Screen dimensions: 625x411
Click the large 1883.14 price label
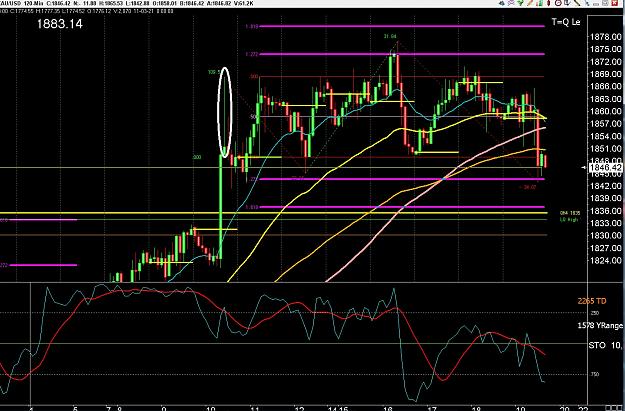[x=60, y=24]
